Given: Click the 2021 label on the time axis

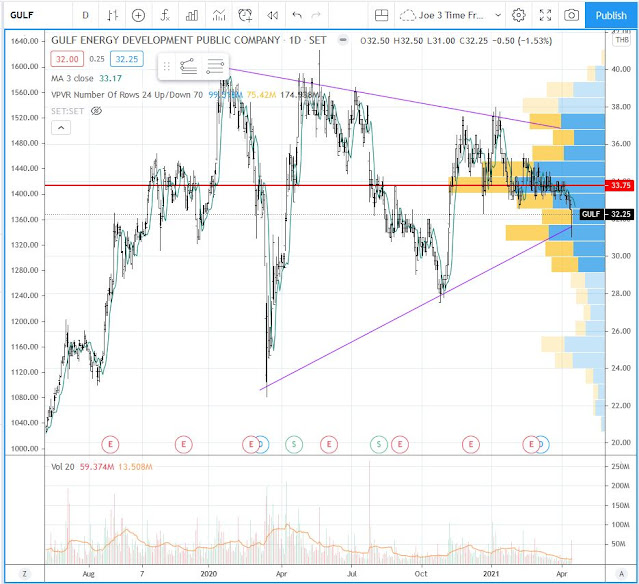Looking at the screenshot, I should (x=491, y=574).
